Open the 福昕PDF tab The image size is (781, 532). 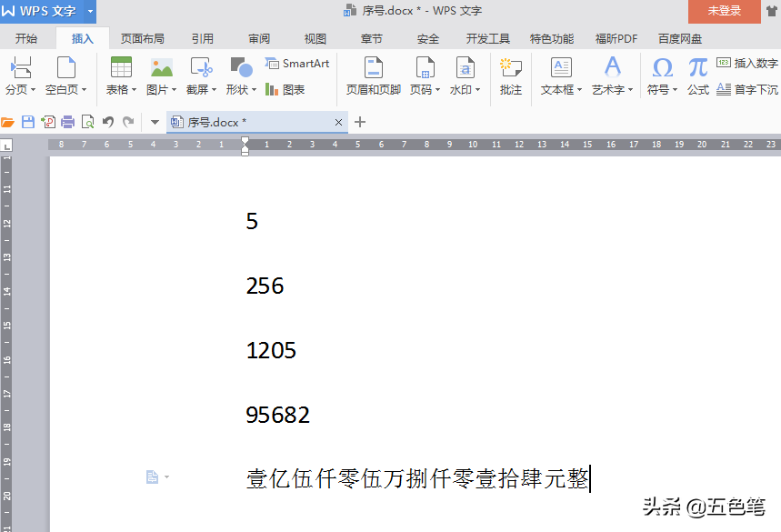616,39
